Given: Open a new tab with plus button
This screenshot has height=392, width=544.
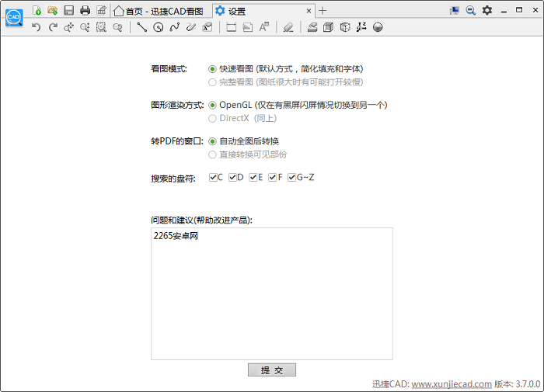Looking at the screenshot, I should (x=323, y=11).
